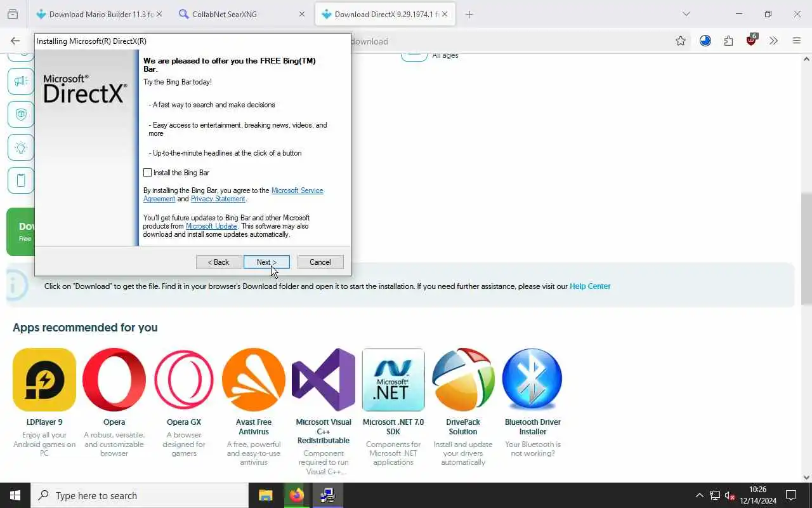Click the megaphone sidebar icon
812x508 pixels.
tap(21, 81)
